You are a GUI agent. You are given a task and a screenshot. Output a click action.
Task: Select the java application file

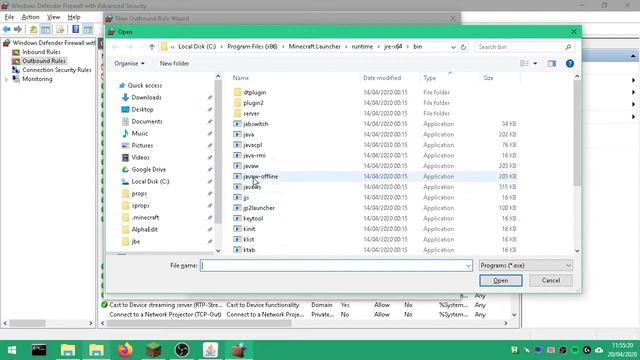pyautogui.click(x=249, y=134)
